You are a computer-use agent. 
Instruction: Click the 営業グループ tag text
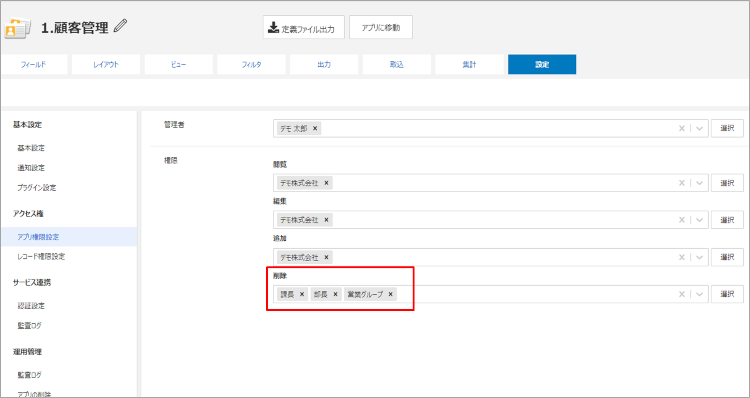point(365,294)
